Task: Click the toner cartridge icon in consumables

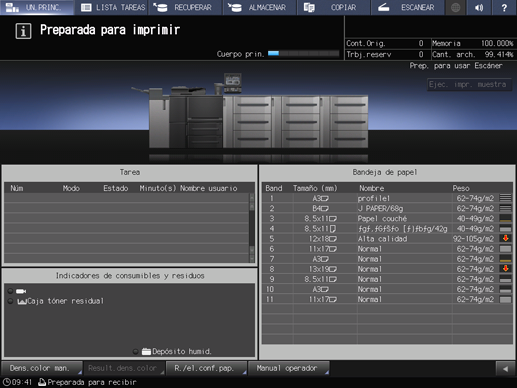Action: 21,291
